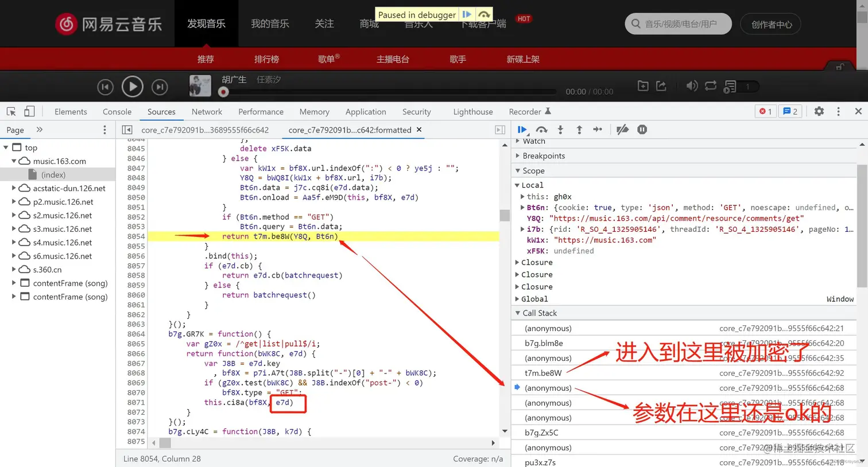Image resolution: width=868 pixels, height=467 pixels.
Task: Switch to the Network tab
Action: pos(207,111)
